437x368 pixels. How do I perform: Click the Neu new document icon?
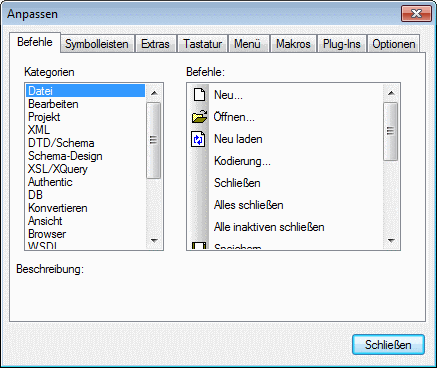click(x=199, y=95)
